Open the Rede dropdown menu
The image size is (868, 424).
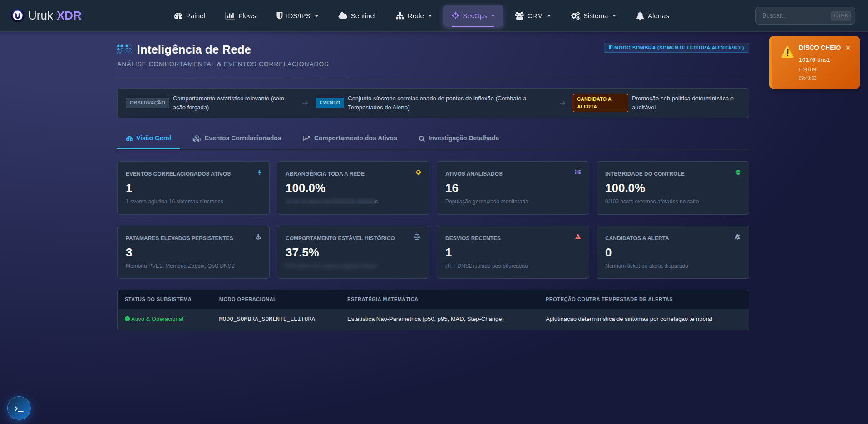click(414, 16)
